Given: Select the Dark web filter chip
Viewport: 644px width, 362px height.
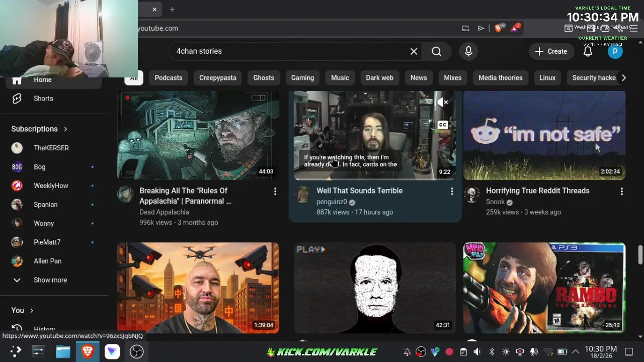Looking at the screenshot, I should (x=379, y=78).
